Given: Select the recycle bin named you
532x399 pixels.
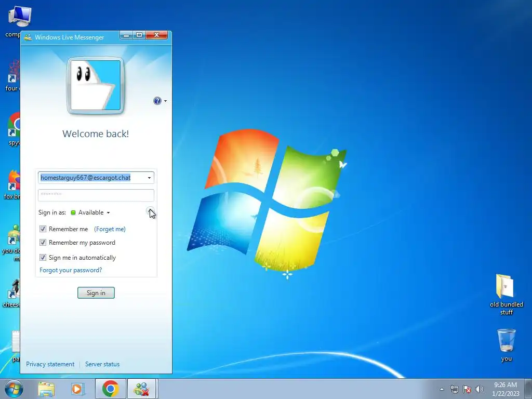Looking at the screenshot, I should 506,345.
